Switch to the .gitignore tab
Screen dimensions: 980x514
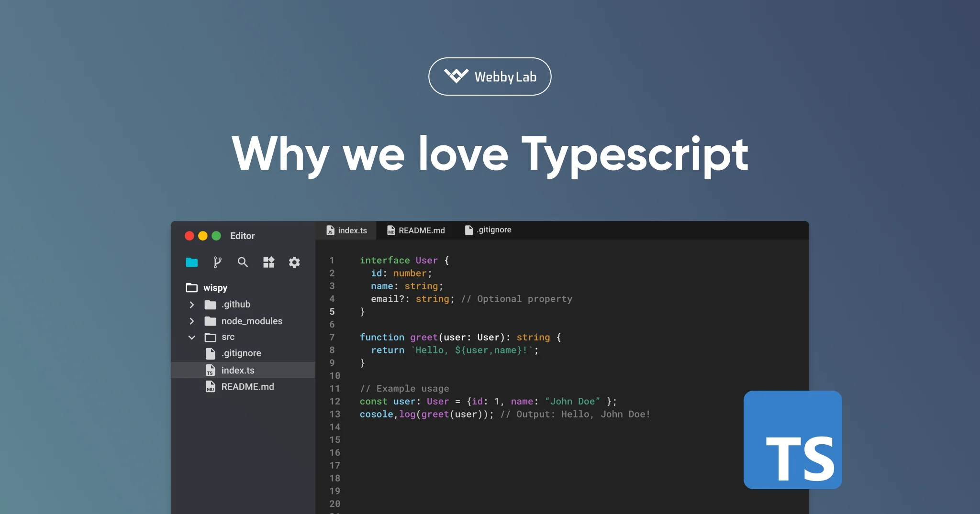pos(493,230)
